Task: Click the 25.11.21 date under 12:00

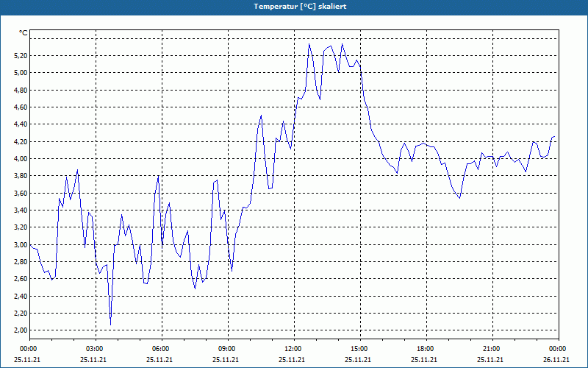Action: pyautogui.click(x=291, y=359)
